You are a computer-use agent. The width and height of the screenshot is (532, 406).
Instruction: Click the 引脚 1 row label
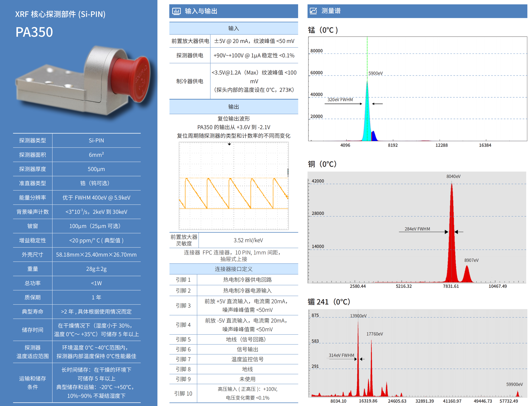183,280
